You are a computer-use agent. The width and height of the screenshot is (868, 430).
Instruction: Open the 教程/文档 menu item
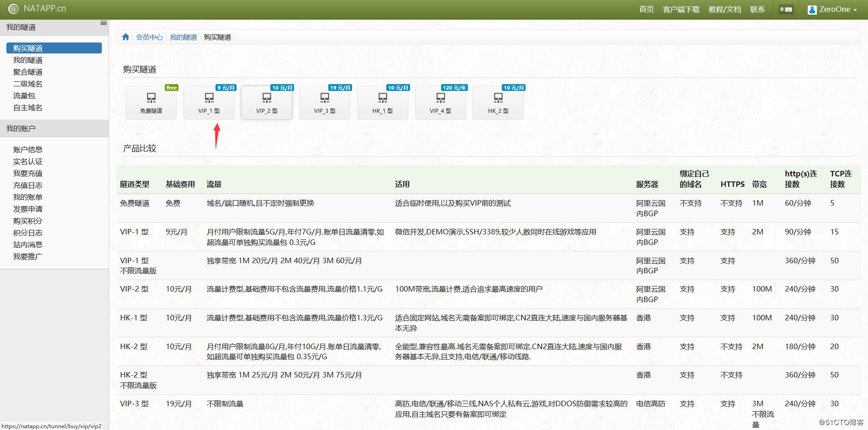(725, 9)
